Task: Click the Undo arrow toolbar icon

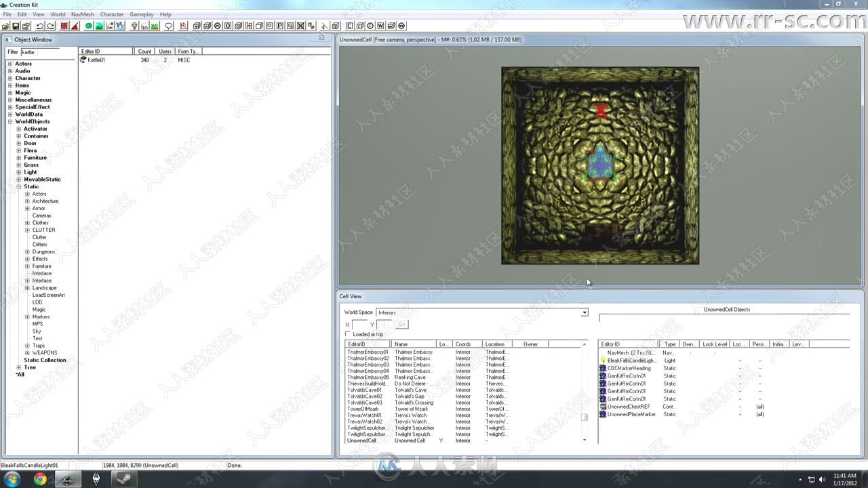Action: click(40, 26)
